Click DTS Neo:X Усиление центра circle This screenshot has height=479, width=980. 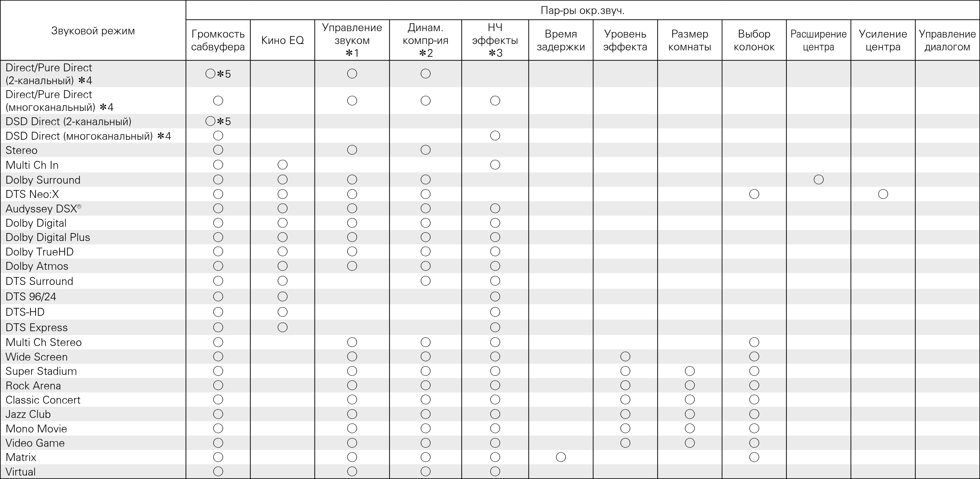coord(883,194)
